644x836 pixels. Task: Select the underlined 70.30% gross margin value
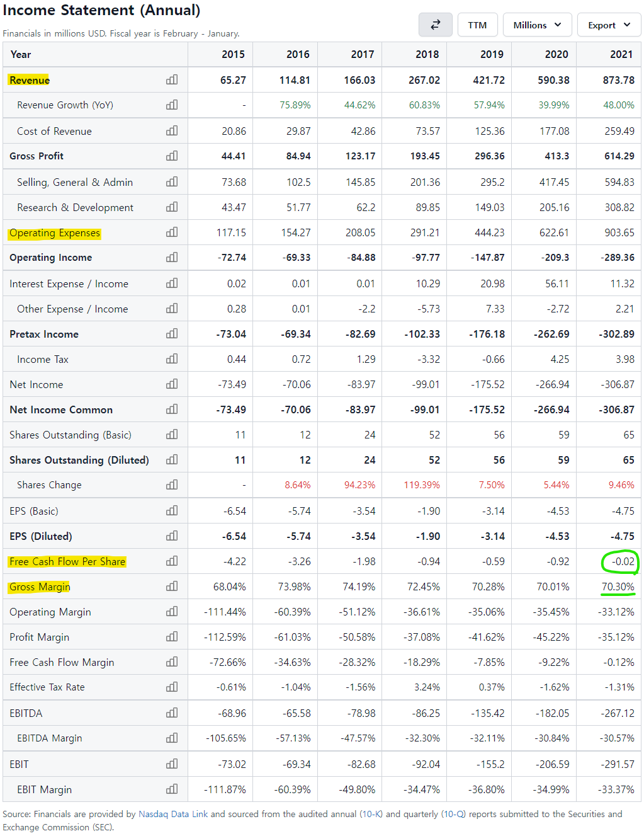point(618,587)
